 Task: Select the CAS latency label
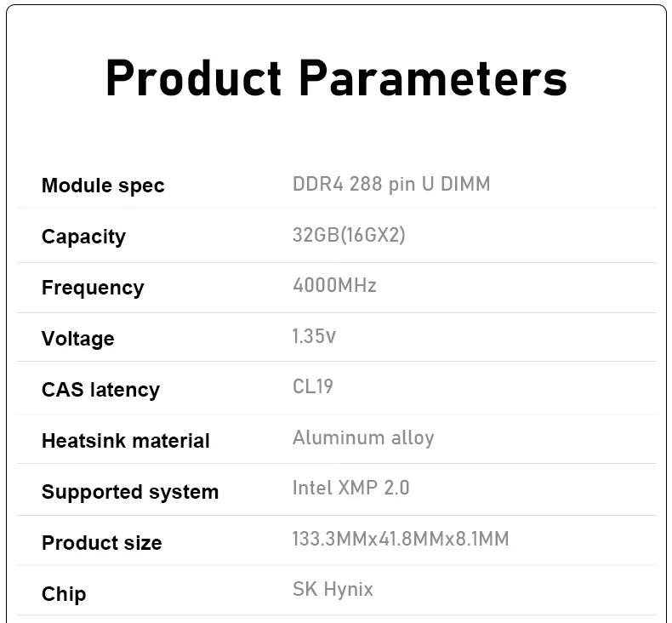100,390
